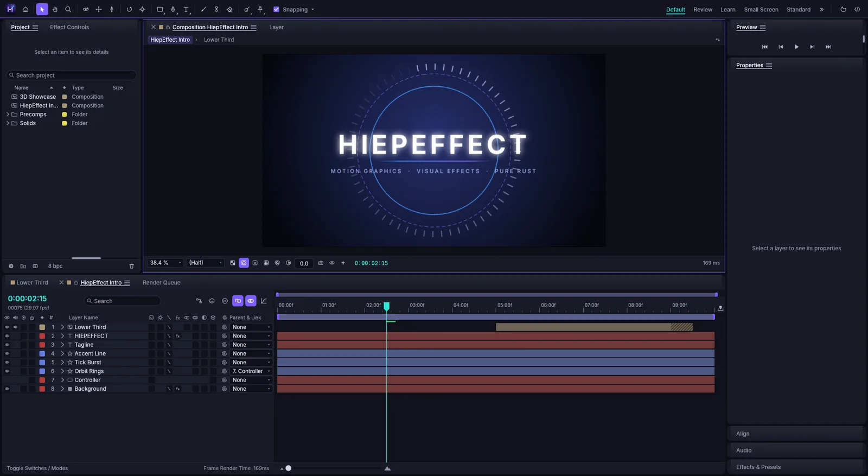
Task: Select the Puppet Pin tool
Action: click(260, 9)
